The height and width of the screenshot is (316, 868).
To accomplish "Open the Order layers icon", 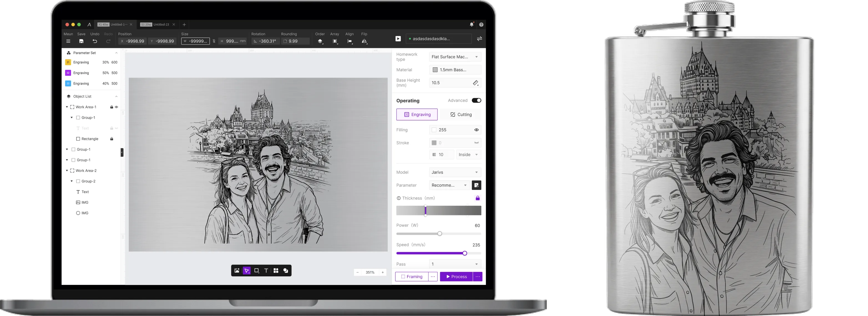I will [x=320, y=41].
